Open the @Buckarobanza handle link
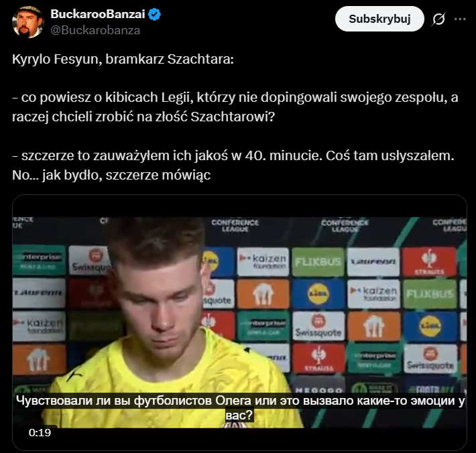 click(x=95, y=30)
